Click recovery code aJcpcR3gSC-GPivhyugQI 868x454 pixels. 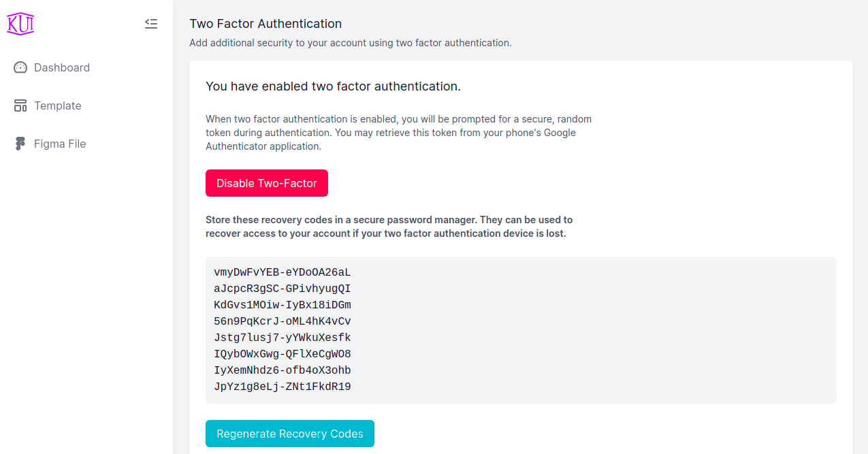point(283,289)
